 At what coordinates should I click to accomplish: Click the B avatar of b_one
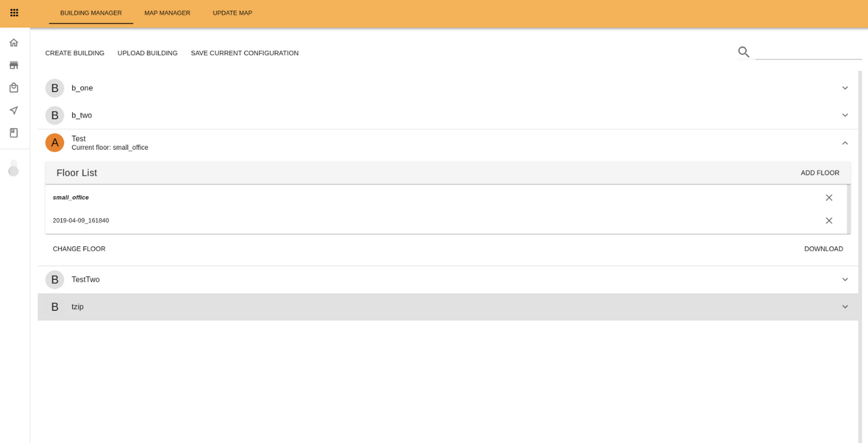pos(55,88)
